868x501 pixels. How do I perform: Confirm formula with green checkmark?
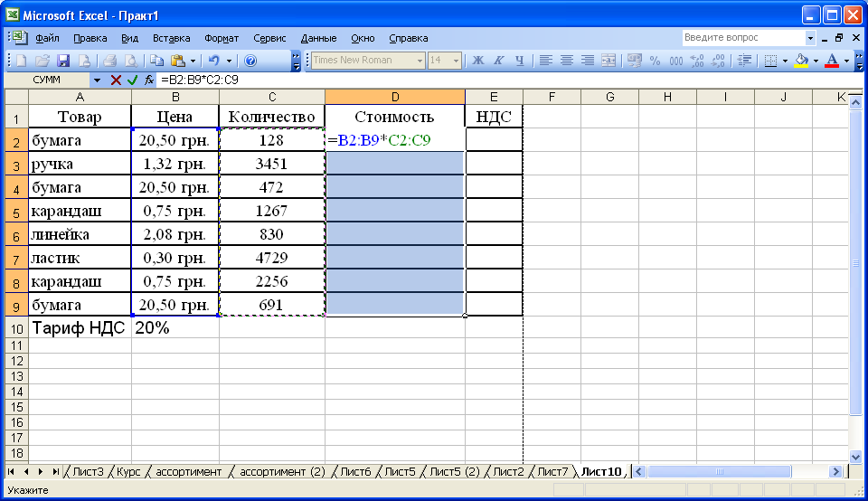[x=132, y=80]
